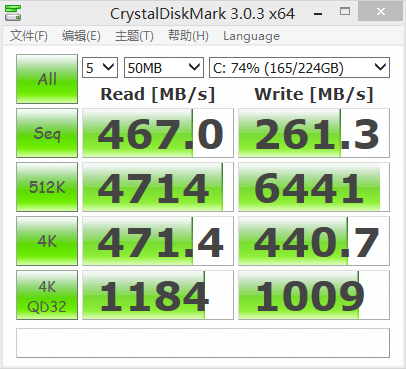Open the 文件(F) menu

click(29, 36)
